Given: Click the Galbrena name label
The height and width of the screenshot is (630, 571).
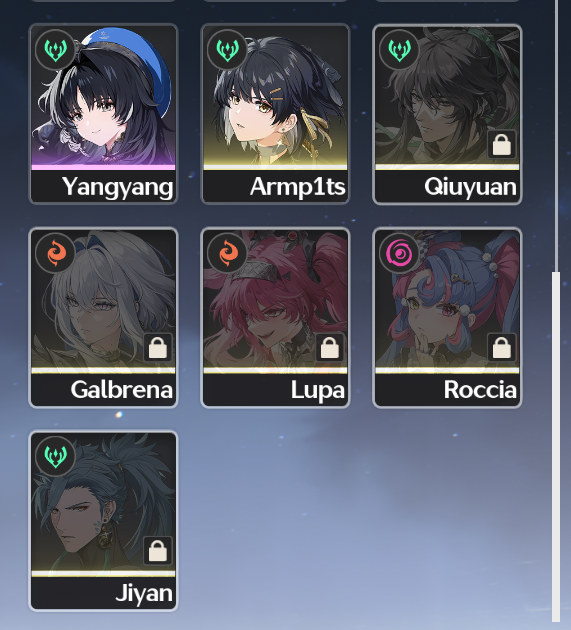Looking at the screenshot, I should (121, 390).
